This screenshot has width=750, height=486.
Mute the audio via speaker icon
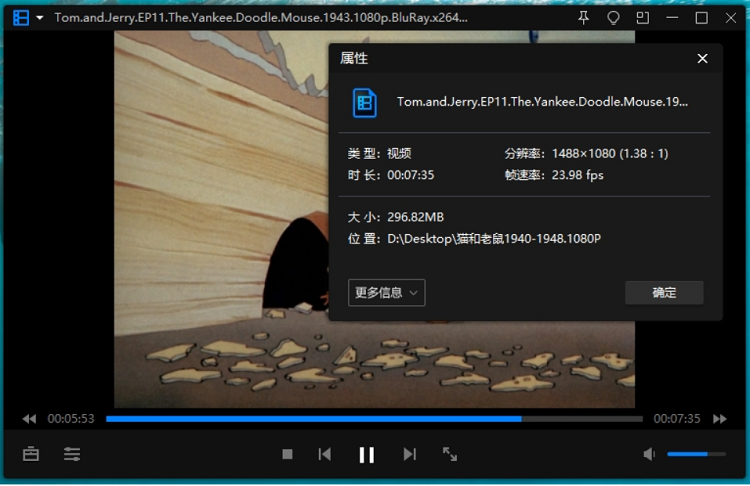click(x=649, y=454)
